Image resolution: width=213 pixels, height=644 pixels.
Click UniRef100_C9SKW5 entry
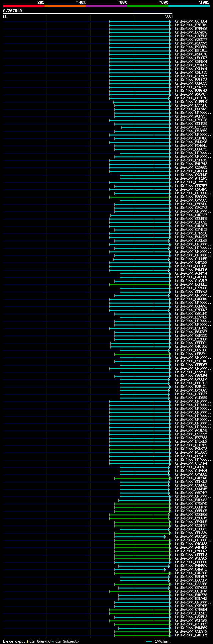(x=191, y=175)
